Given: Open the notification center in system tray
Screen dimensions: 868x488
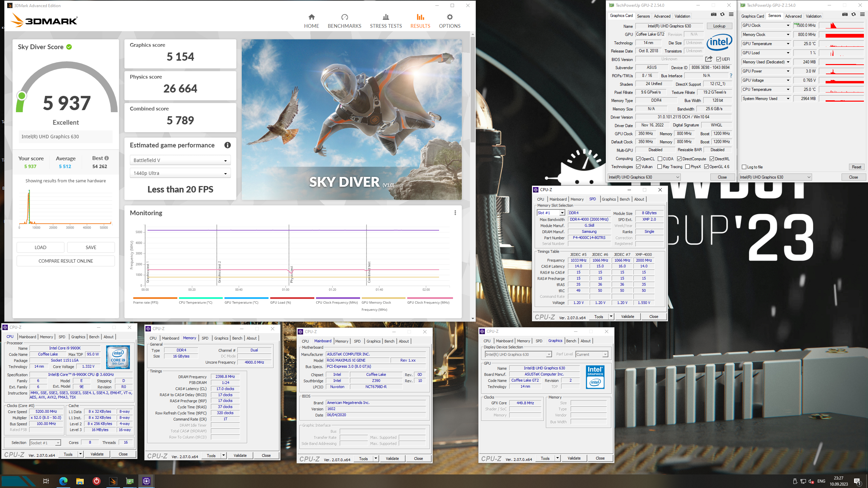Looking at the screenshot, I should pos(857,481).
